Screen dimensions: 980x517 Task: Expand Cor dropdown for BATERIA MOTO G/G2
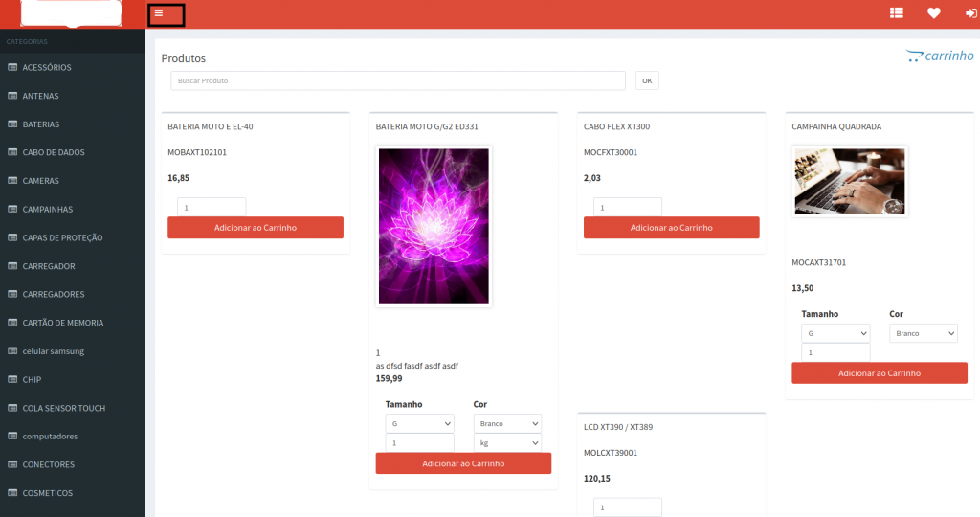pyautogui.click(x=507, y=423)
